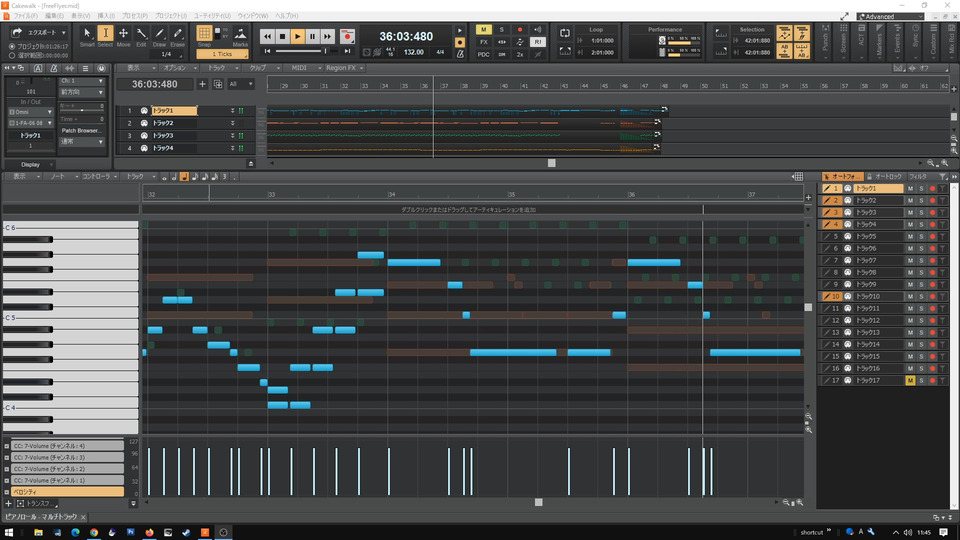Select the Erase tool
This screenshot has height=540, width=960.
178,36
